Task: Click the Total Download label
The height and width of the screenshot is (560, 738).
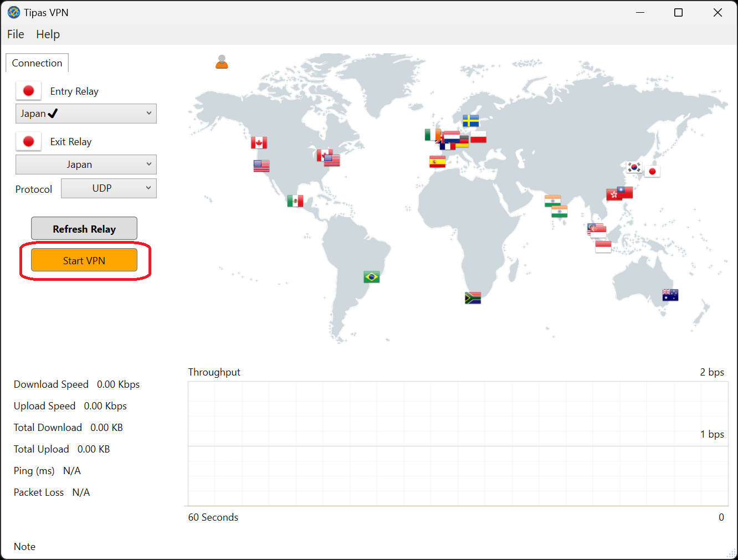Action: (x=48, y=428)
